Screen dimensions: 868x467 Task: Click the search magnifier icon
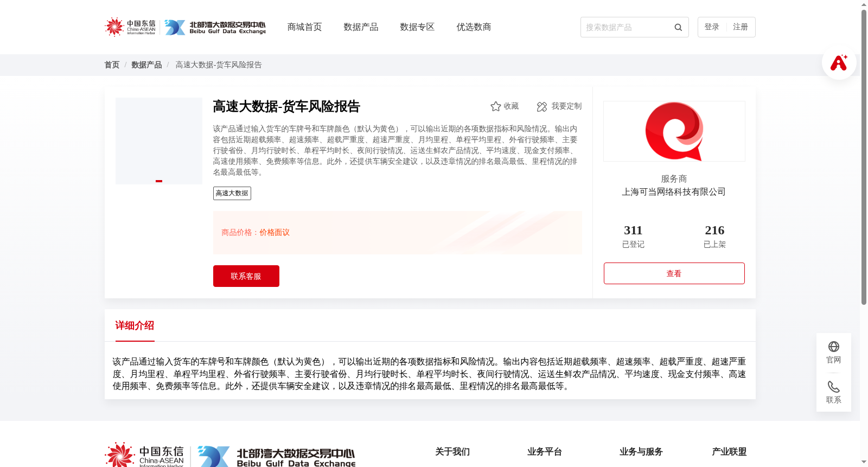tap(678, 27)
